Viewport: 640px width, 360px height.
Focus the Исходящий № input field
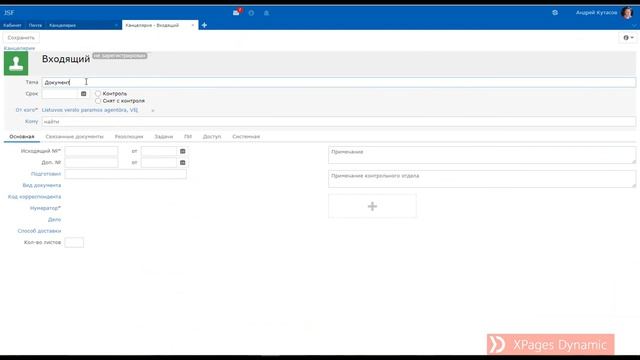coord(91,151)
